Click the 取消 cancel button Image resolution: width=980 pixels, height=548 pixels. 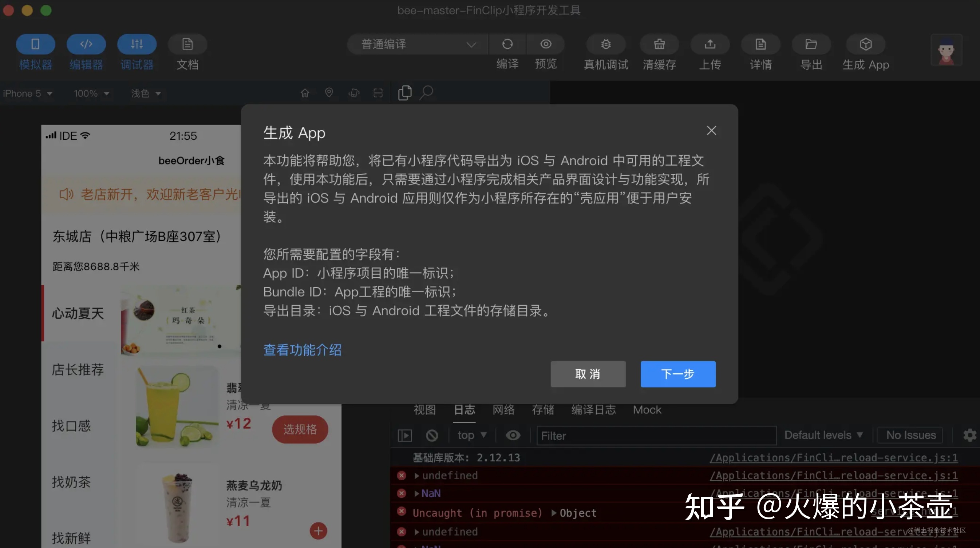pyautogui.click(x=588, y=374)
